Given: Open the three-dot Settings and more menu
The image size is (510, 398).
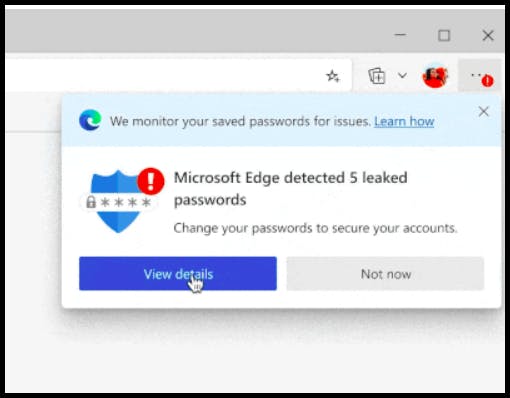Looking at the screenshot, I should (x=479, y=76).
